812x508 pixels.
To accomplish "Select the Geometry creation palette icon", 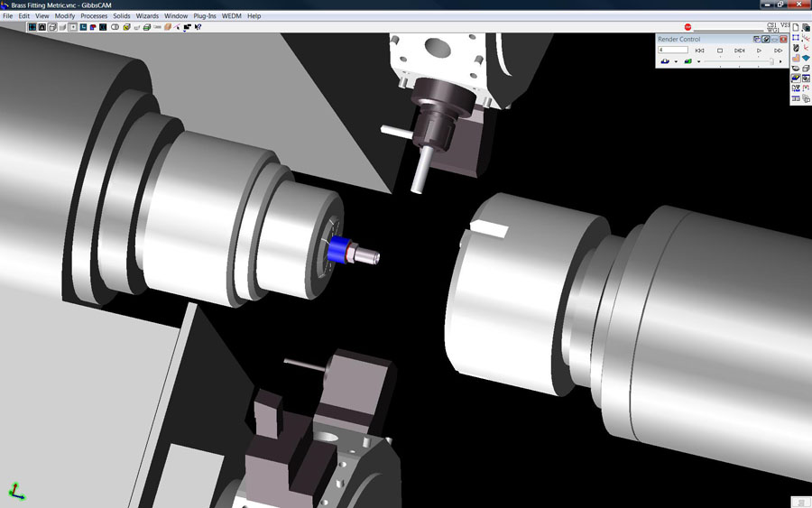I will pyautogui.click(x=795, y=38).
